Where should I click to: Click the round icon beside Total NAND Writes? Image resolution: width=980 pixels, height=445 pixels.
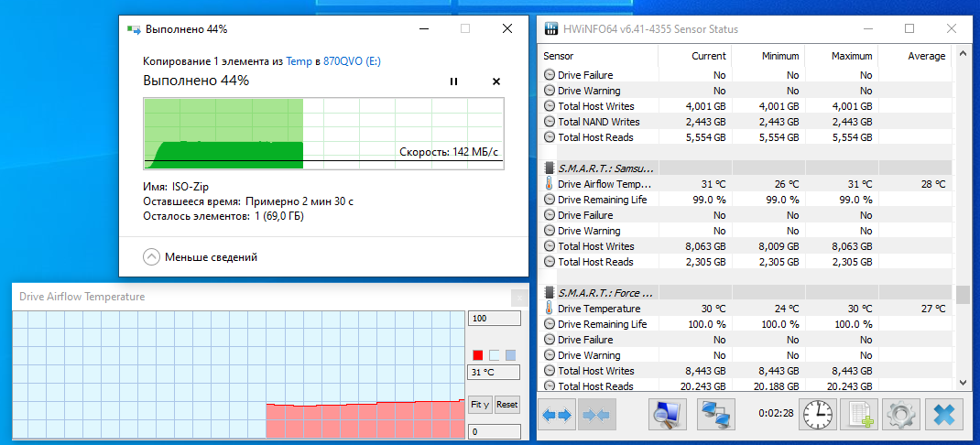(549, 122)
